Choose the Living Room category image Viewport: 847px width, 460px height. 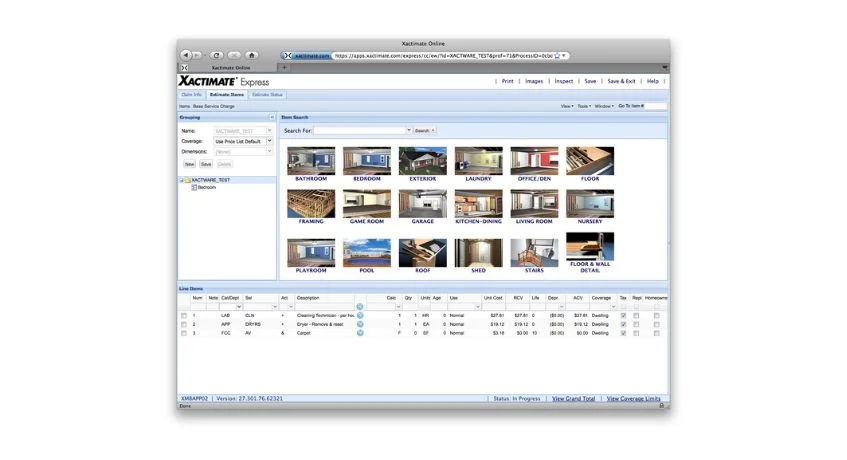[534, 204]
